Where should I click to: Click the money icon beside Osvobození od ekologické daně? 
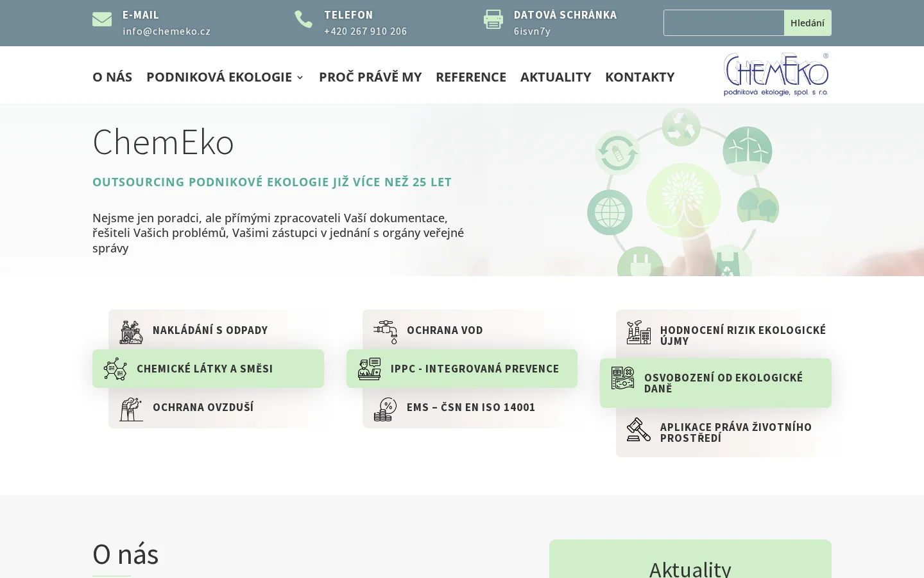pos(623,378)
